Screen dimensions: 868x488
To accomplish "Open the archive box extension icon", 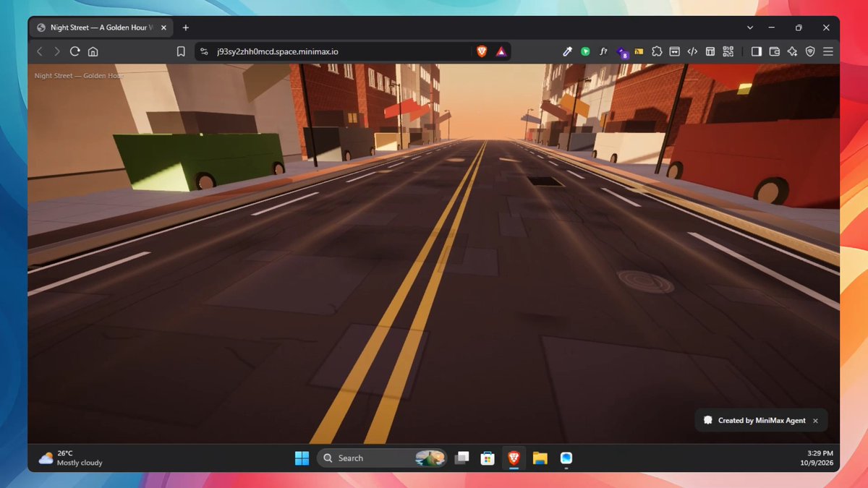I will point(674,51).
